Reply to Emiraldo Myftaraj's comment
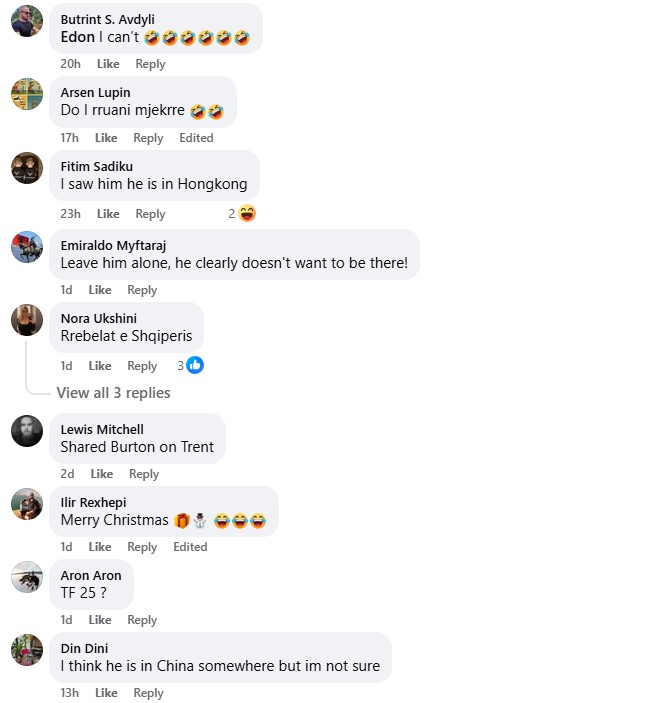 click(142, 290)
